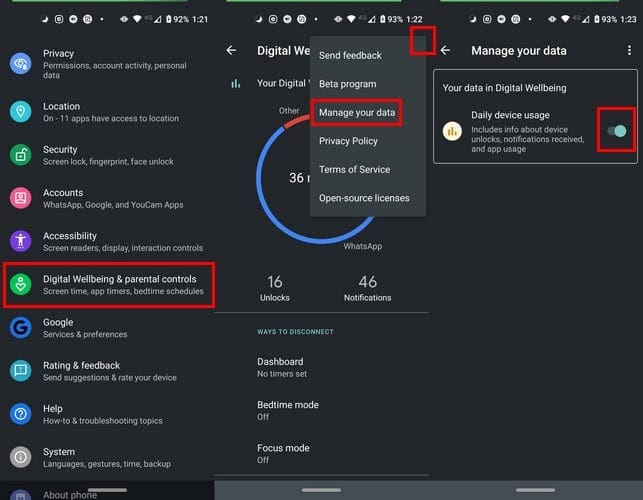Open the Privacy settings icon

[x=21, y=64]
